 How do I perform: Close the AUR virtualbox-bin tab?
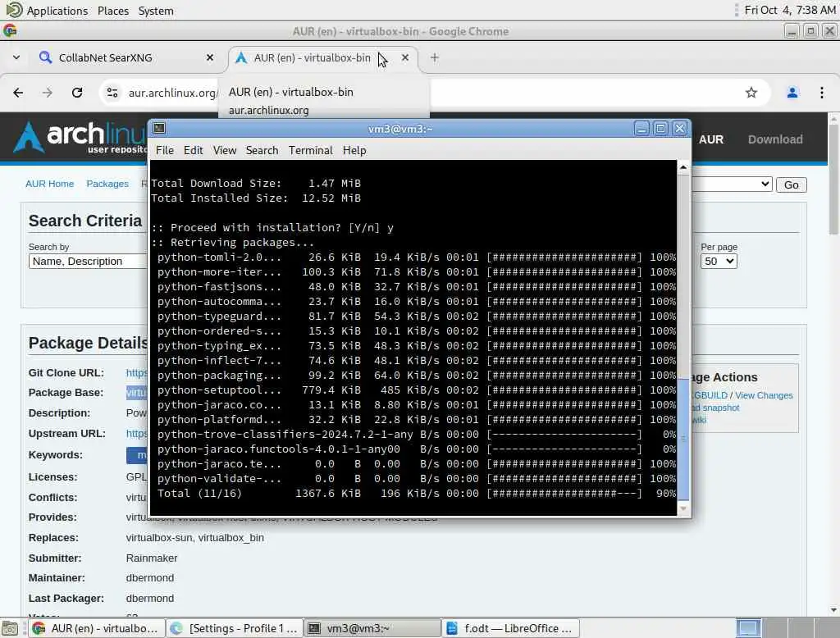click(x=405, y=57)
